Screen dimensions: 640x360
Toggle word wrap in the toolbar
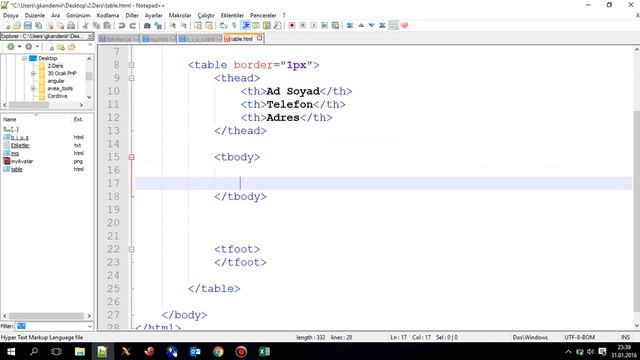pyautogui.click(x=223, y=26)
